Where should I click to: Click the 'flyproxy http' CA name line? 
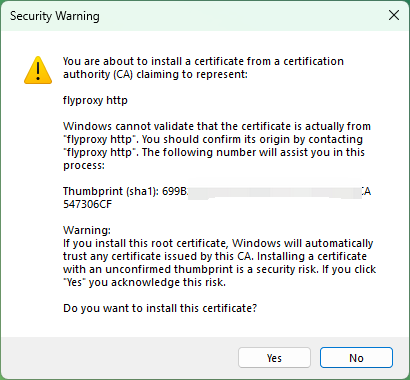[x=95, y=100]
